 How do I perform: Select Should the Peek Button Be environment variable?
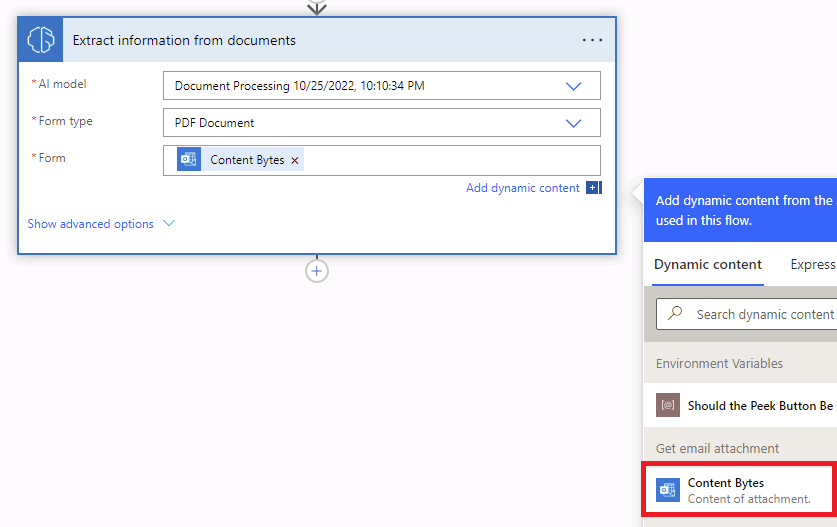[x=760, y=406]
